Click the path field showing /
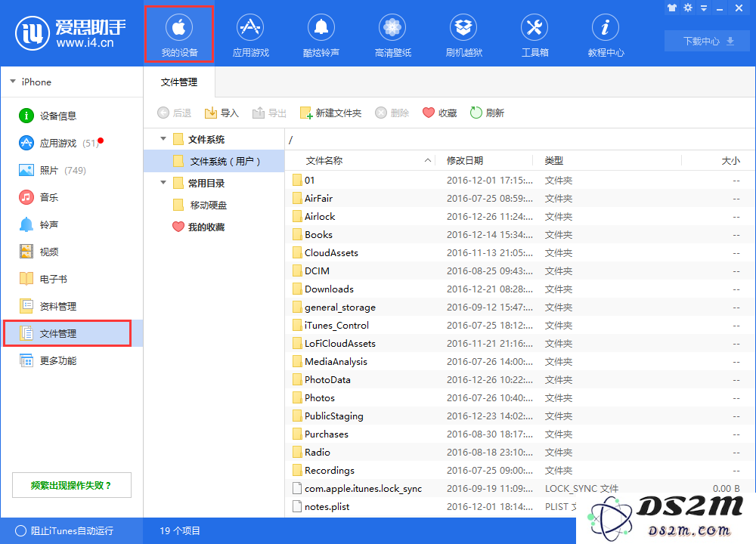Image resolution: width=756 pixels, height=544 pixels. (x=520, y=140)
